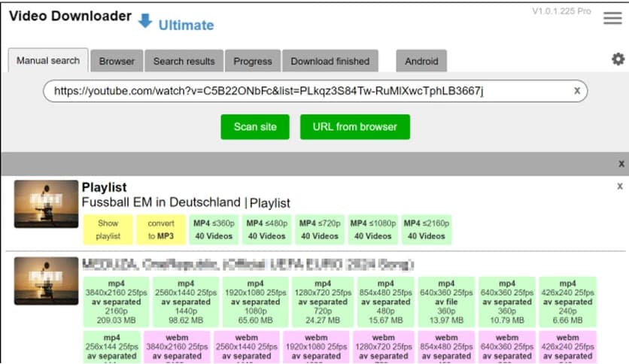This screenshot has width=629, height=364.
Task: Click the Playlist thumbnail image
Action: pos(46,204)
